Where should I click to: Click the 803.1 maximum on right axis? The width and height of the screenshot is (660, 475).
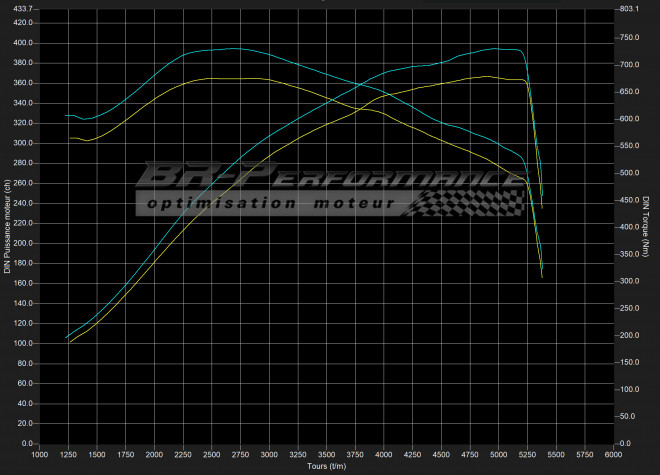point(629,9)
